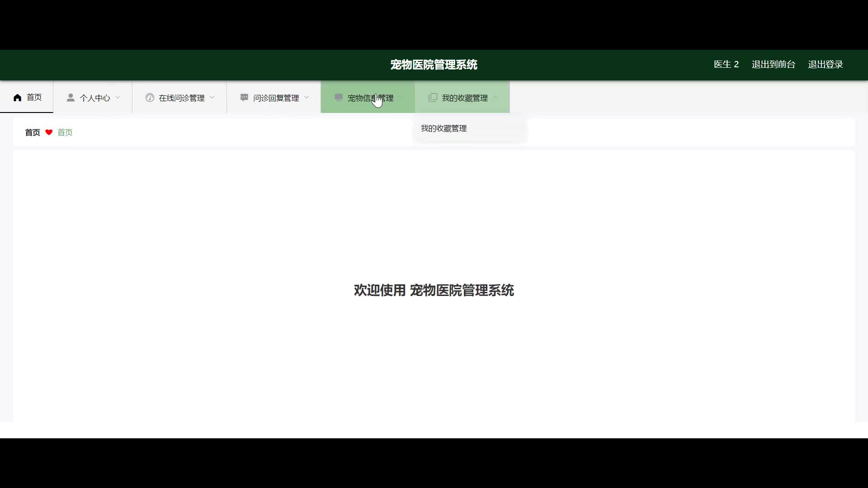Click the 宠物医院管理系统 header title
Screen dimensions: 868x488
434,65
